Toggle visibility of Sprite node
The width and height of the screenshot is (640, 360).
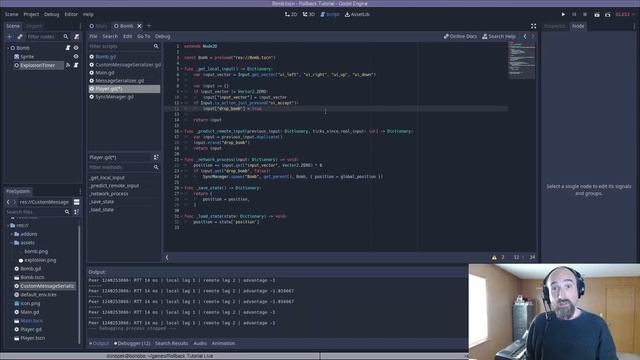[76, 57]
